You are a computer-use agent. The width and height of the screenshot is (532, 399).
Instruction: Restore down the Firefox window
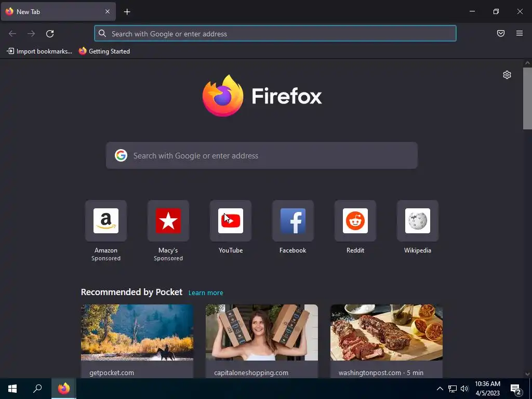click(x=496, y=11)
